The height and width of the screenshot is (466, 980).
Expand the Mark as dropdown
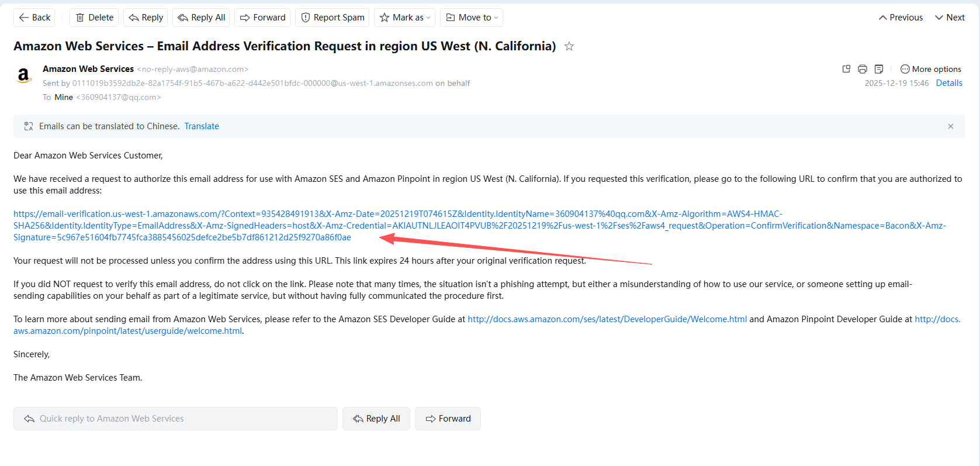pos(405,18)
